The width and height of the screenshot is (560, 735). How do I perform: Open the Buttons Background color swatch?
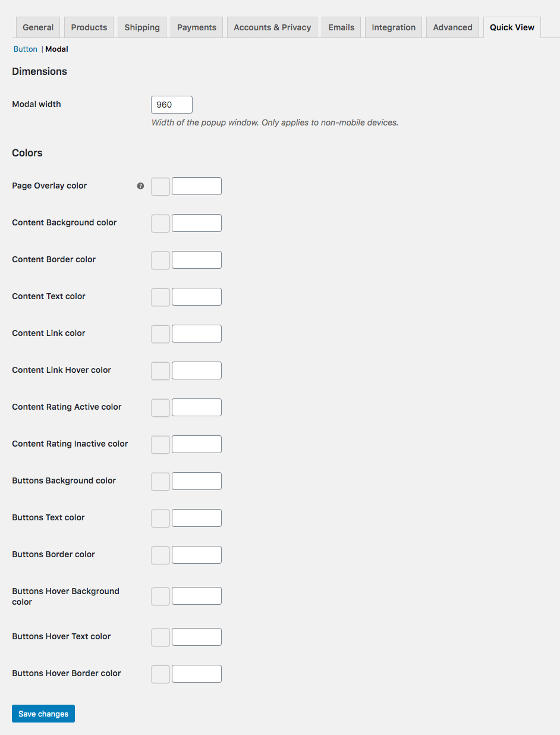pyautogui.click(x=161, y=481)
